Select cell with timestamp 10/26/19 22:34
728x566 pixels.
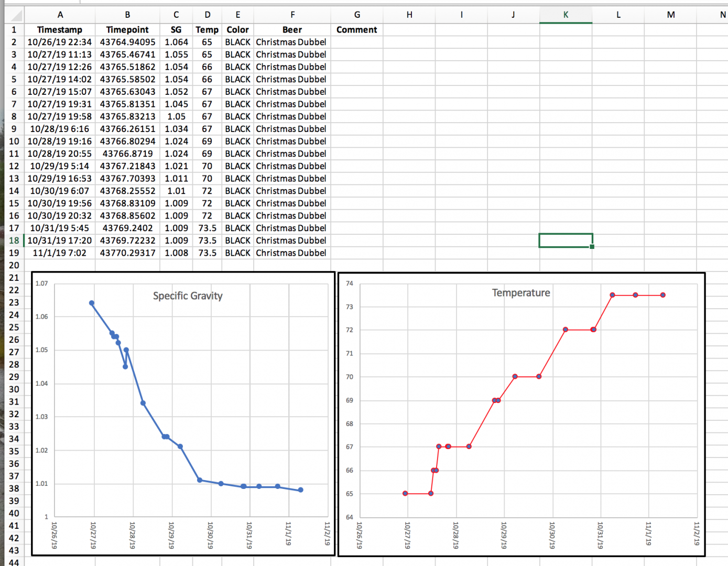click(x=60, y=42)
